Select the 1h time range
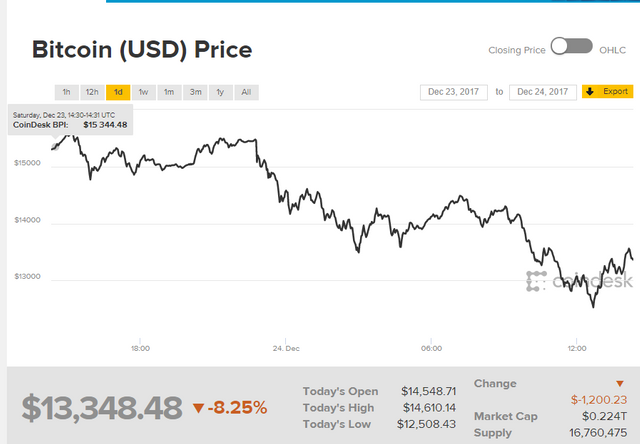The height and width of the screenshot is (444, 640). pyautogui.click(x=66, y=92)
